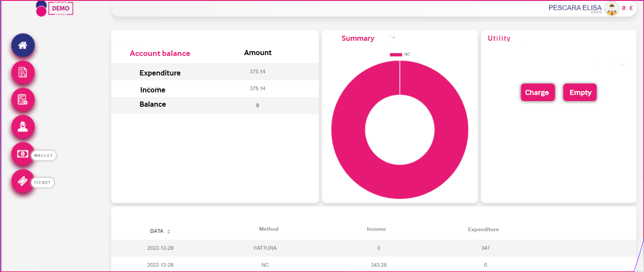Click the WALLET tooltip label
This screenshot has height=272, width=644.
pos(43,155)
